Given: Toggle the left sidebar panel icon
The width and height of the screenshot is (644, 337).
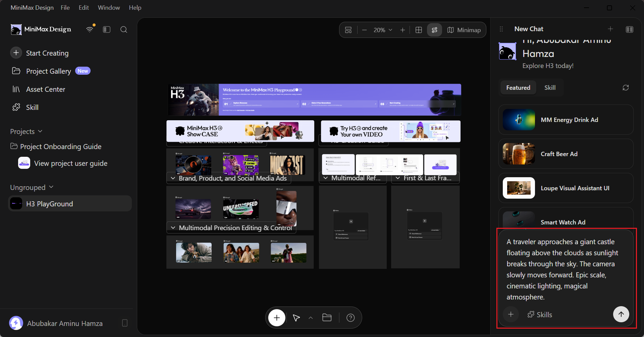Looking at the screenshot, I should (x=107, y=29).
